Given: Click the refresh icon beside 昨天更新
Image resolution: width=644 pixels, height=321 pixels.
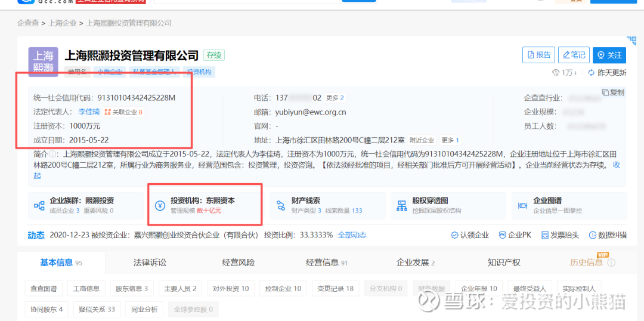Looking at the screenshot, I should 592,73.
